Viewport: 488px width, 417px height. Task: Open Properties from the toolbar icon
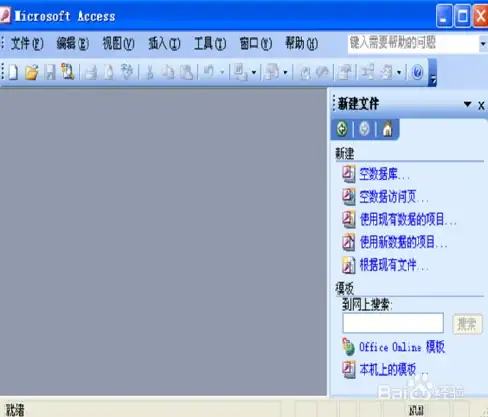[345, 72]
